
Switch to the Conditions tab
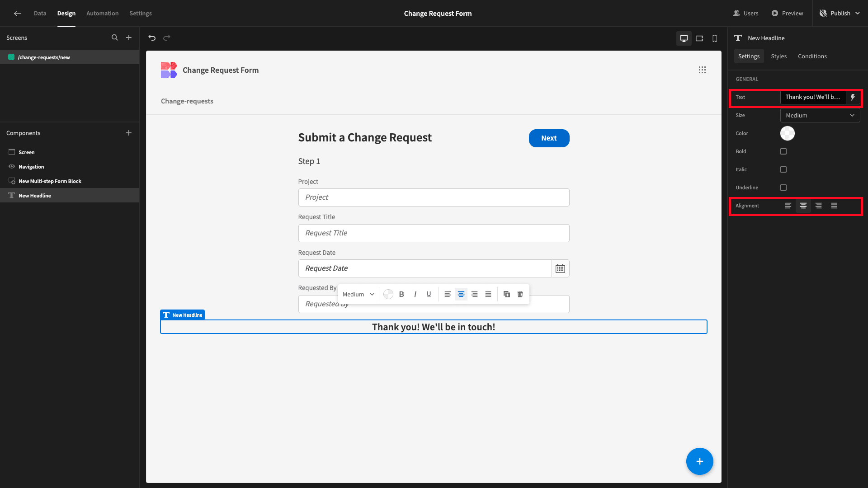(x=812, y=56)
